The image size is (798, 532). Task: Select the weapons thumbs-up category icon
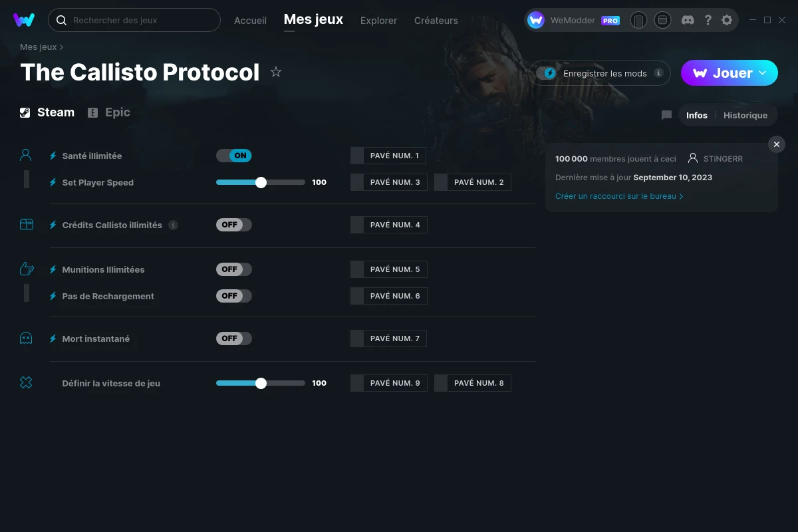(26, 269)
